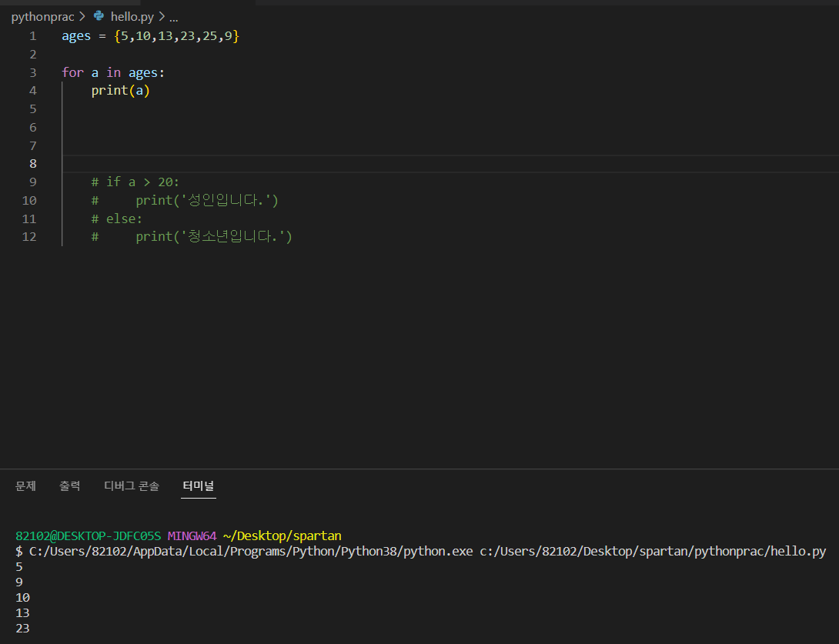
Task: Select the 터미널 (Terminal) tab
Action: coord(199,486)
